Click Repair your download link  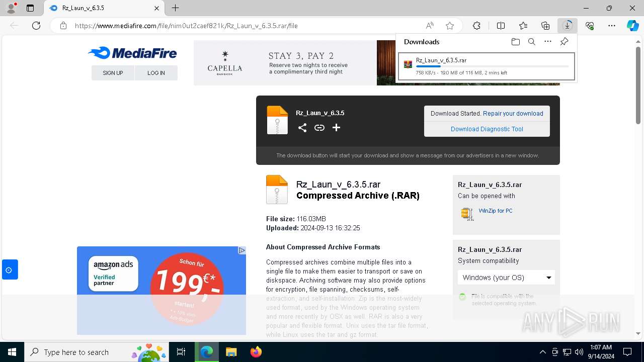point(513,114)
